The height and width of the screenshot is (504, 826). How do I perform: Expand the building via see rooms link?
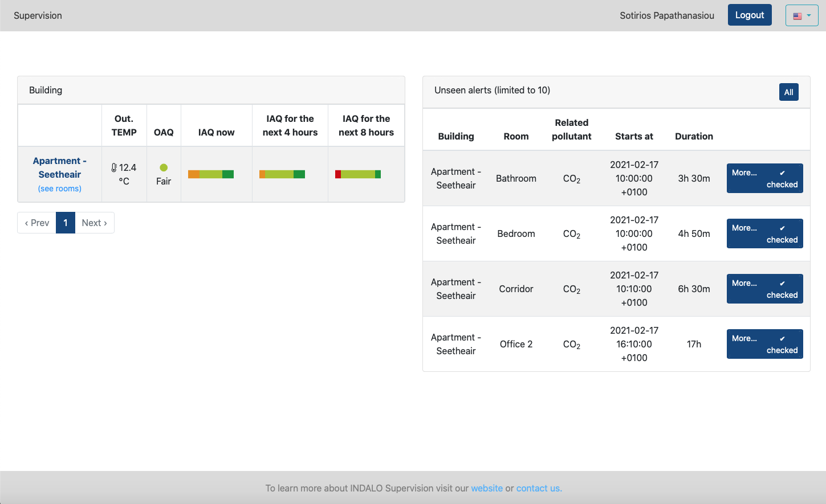coord(60,189)
